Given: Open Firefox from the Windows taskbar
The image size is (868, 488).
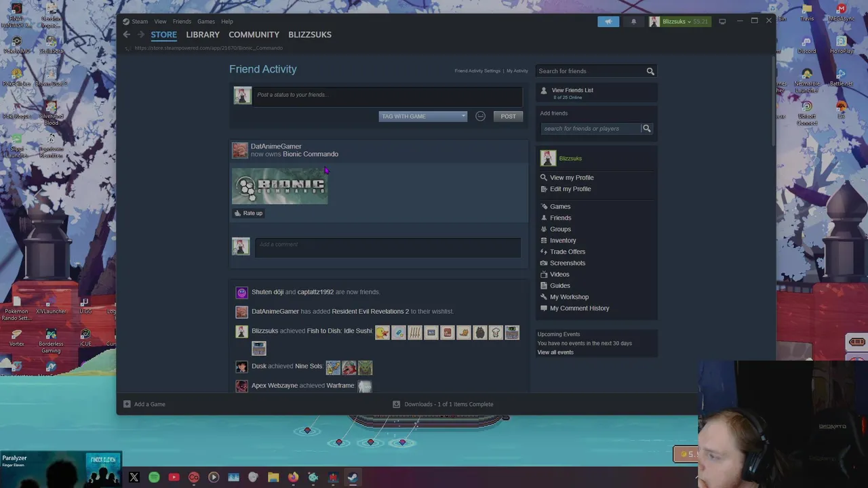Looking at the screenshot, I should [293, 477].
